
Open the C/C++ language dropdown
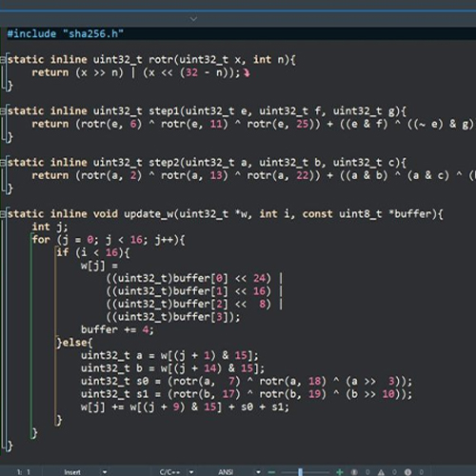coord(191,472)
